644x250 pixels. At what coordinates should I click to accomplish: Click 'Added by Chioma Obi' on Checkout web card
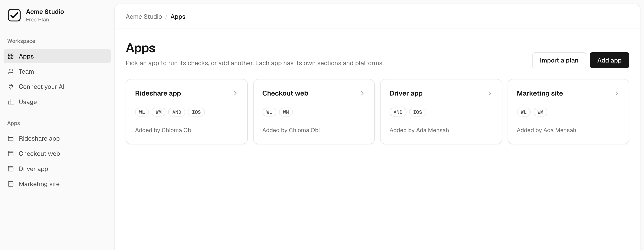tap(291, 130)
